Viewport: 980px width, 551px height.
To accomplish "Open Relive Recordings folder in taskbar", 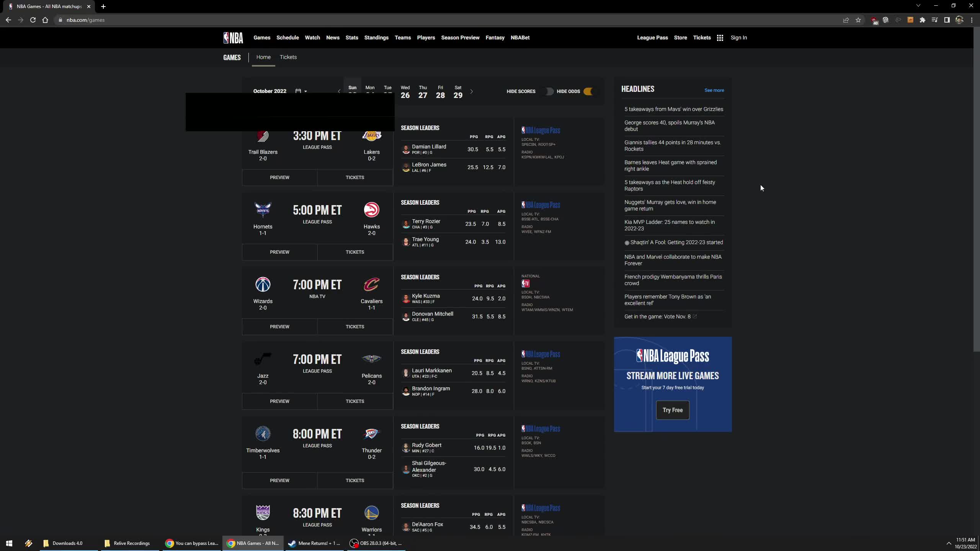I will [x=130, y=543].
